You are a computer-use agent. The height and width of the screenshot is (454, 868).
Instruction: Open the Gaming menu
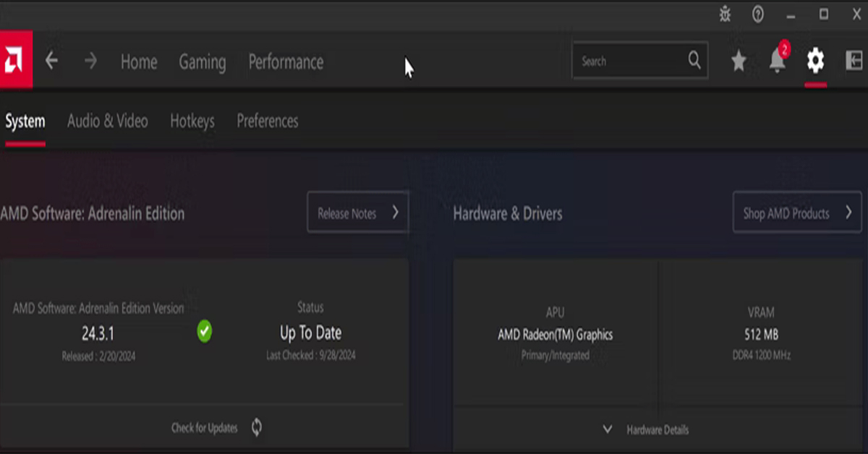click(203, 62)
